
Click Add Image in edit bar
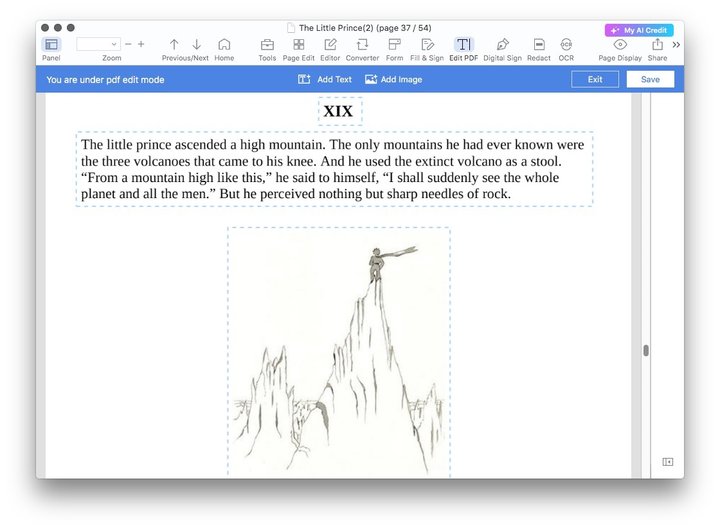click(394, 79)
